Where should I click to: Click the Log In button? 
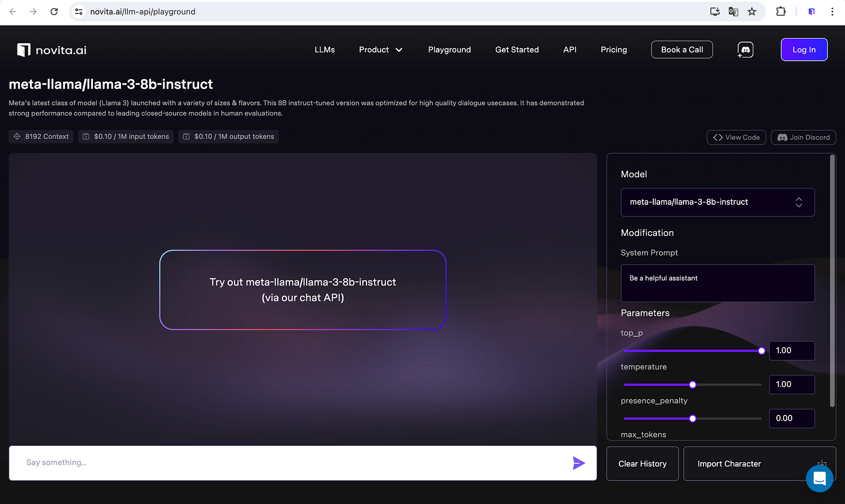click(x=804, y=50)
